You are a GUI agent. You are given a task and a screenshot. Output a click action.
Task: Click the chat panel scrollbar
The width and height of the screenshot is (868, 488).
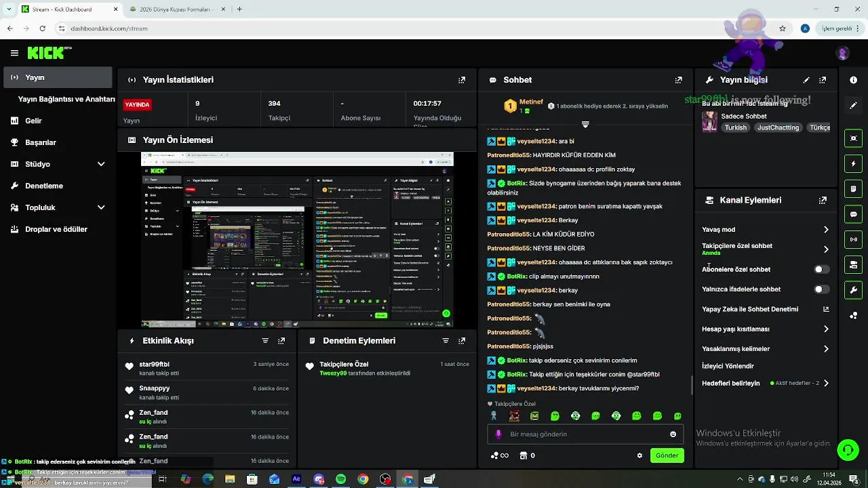click(692, 385)
